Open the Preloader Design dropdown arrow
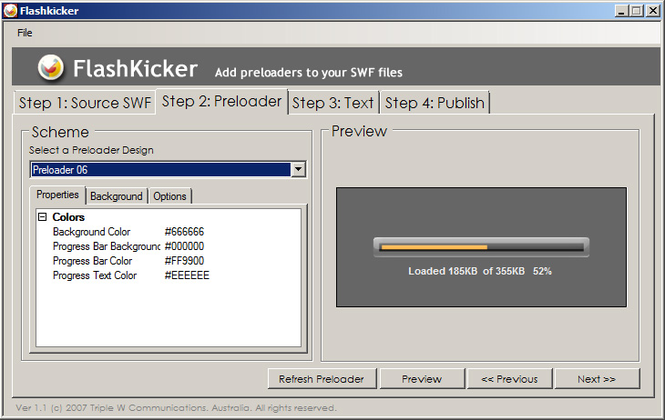The height and width of the screenshot is (420, 665). point(298,169)
